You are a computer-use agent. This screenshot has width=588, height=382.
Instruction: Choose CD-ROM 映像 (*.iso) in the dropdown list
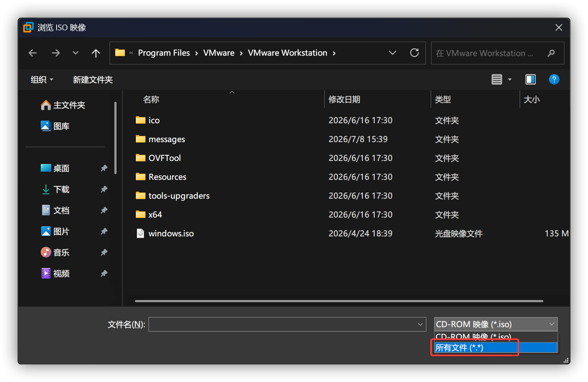pyautogui.click(x=496, y=337)
